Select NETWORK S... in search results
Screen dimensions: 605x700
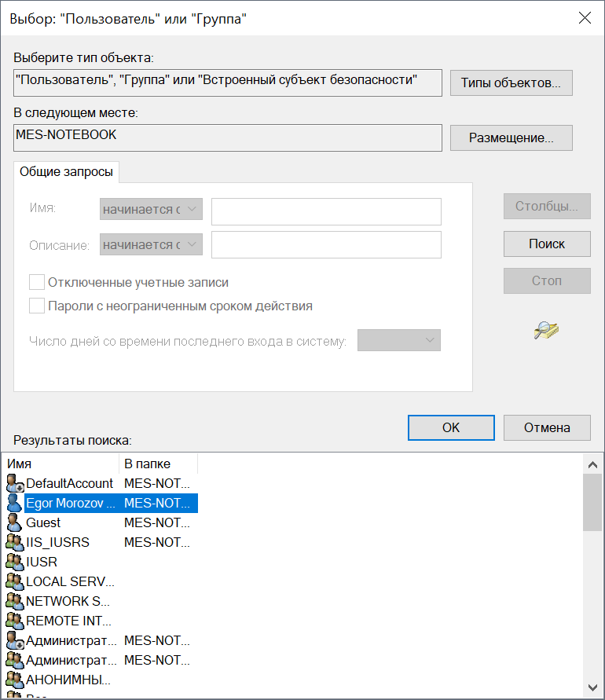[68, 601]
